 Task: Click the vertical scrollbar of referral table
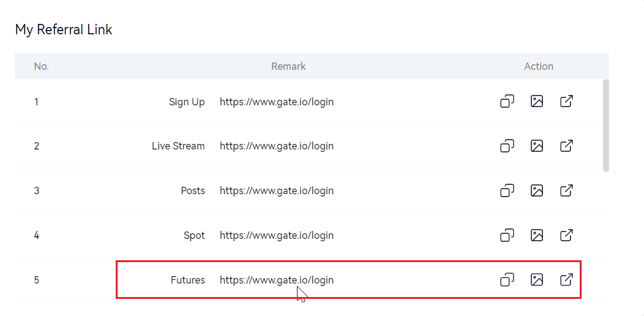[606, 126]
